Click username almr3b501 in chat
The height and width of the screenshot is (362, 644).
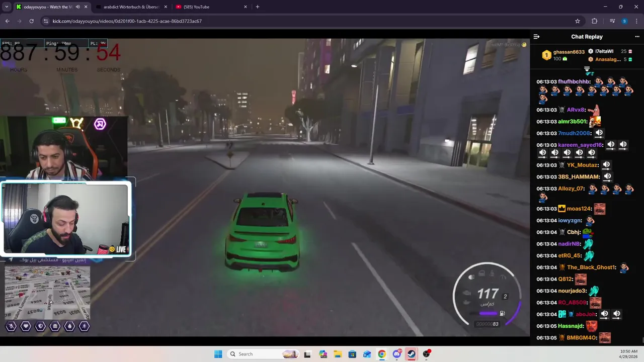(x=573, y=121)
